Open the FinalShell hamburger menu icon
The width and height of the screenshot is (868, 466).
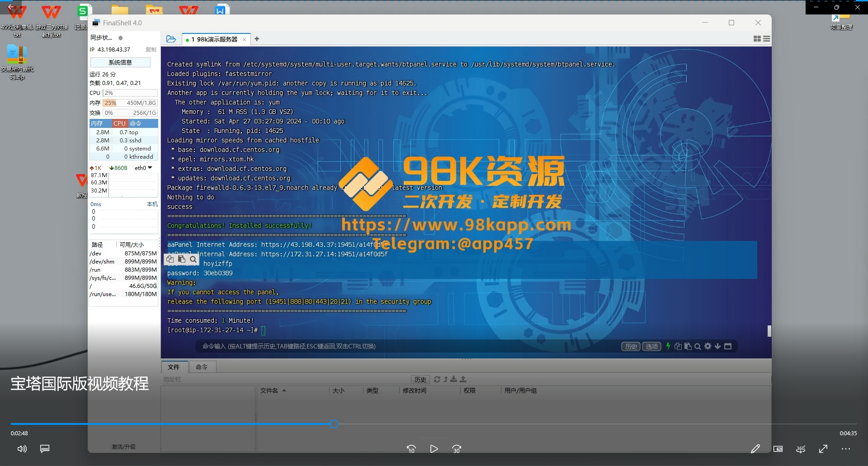pos(767,39)
